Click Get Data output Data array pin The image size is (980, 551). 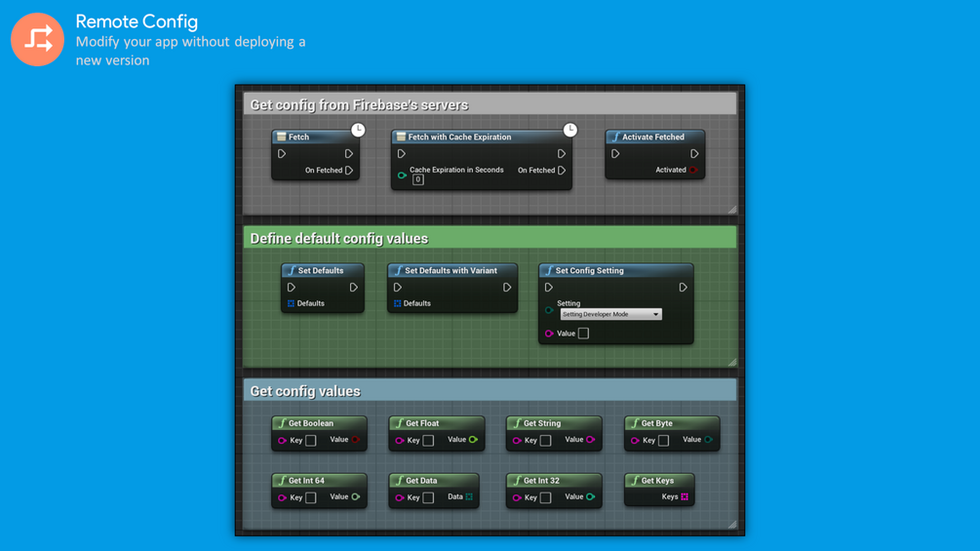click(x=469, y=497)
